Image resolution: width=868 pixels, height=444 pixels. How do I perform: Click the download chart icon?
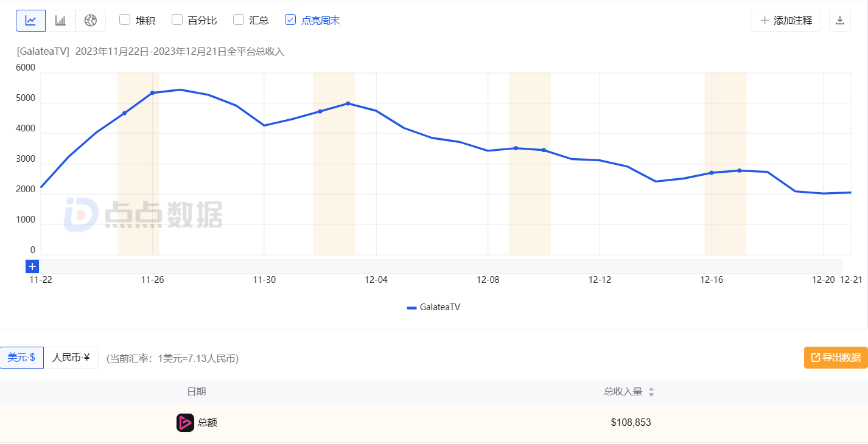pos(839,21)
